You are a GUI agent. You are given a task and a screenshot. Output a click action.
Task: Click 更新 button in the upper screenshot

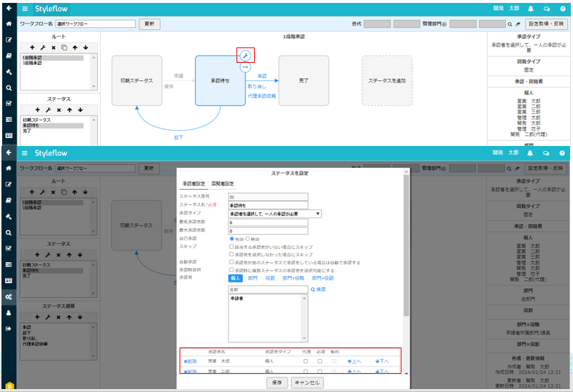click(150, 24)
